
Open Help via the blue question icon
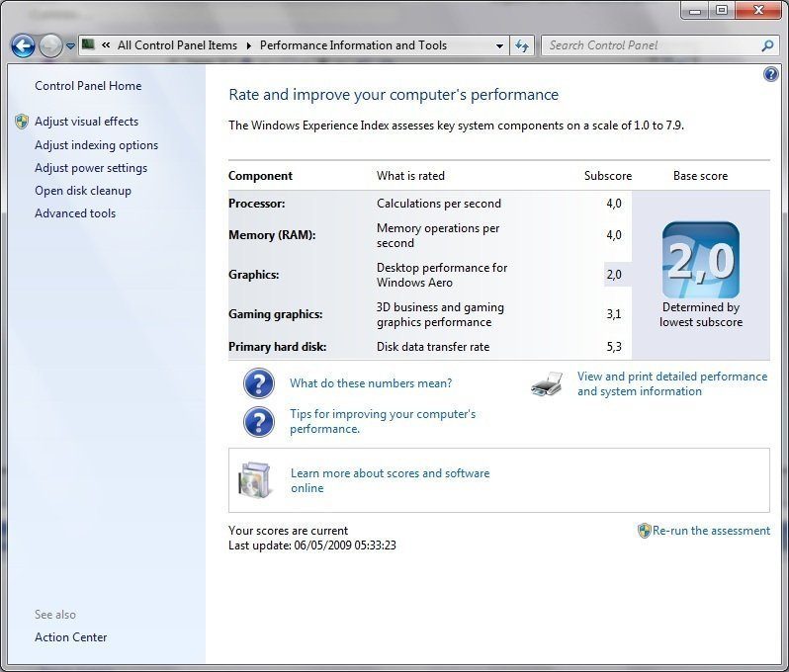point(771,74)
